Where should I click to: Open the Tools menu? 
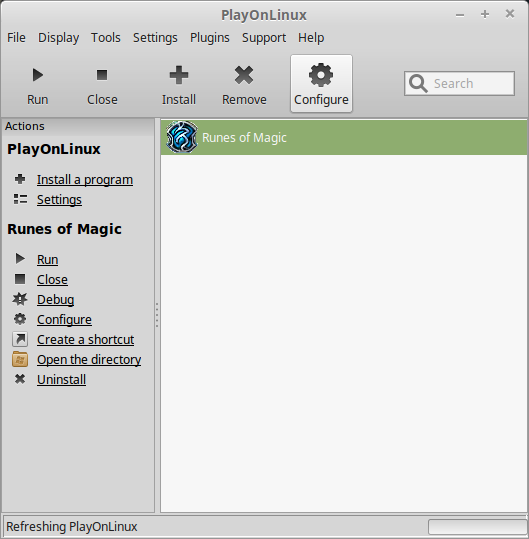click(106, 37)
